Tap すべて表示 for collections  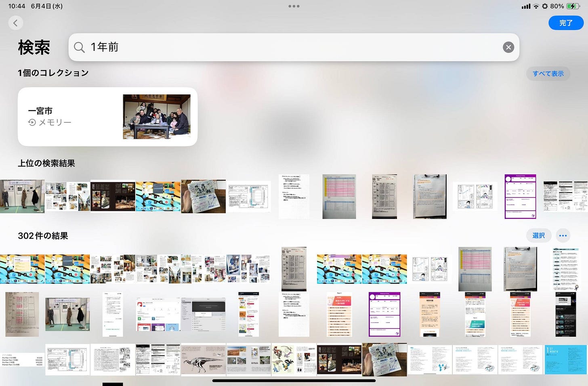(548, 73)
